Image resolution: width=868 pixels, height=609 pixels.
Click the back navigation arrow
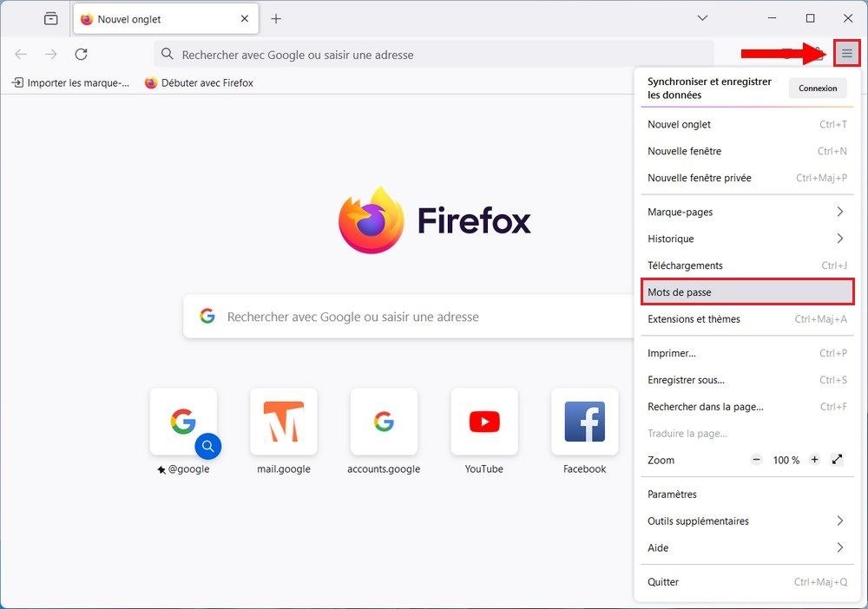(20, 54)
